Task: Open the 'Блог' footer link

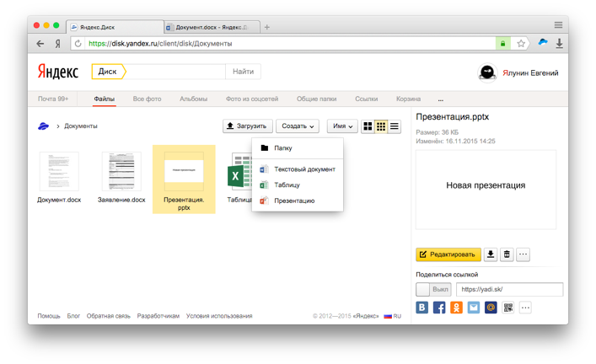Action: (x=73, y=316)
